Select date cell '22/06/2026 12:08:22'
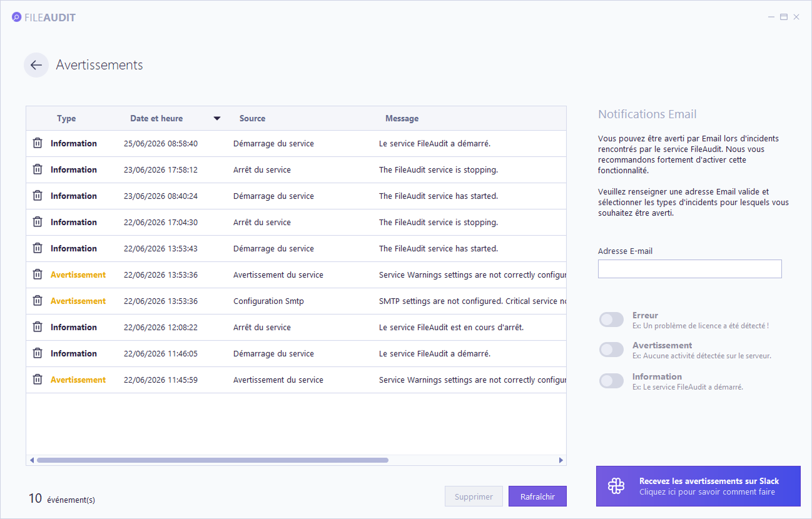This screenshot has width=812, height=519. (161, 327)
